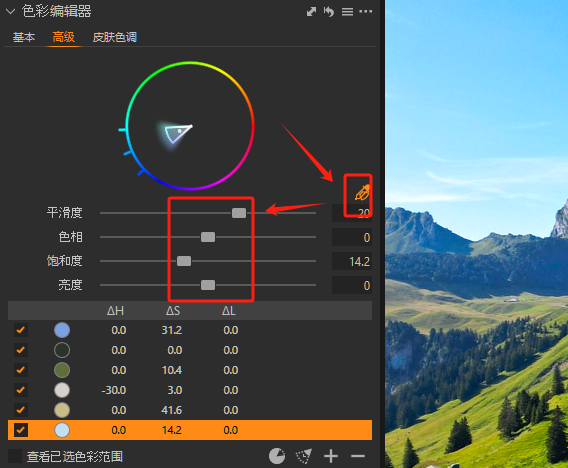Collapse the 色彩编辑器 panel chevron
The height and width of the screenshot is (468, 568).
point(11,12)
